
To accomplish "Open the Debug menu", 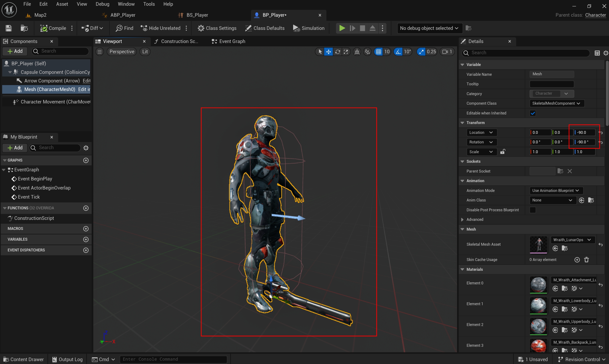I will click(102, 4).
